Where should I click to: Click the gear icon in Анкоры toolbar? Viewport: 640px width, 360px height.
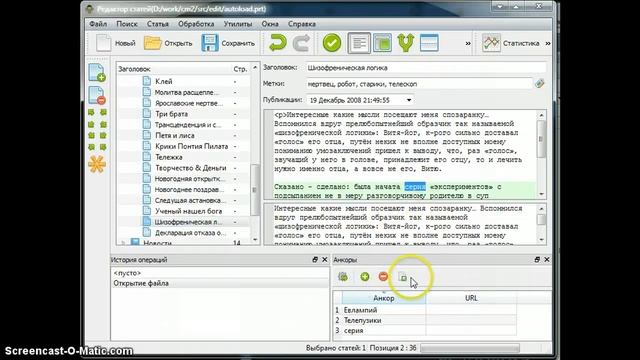click(x=343, y=277)
